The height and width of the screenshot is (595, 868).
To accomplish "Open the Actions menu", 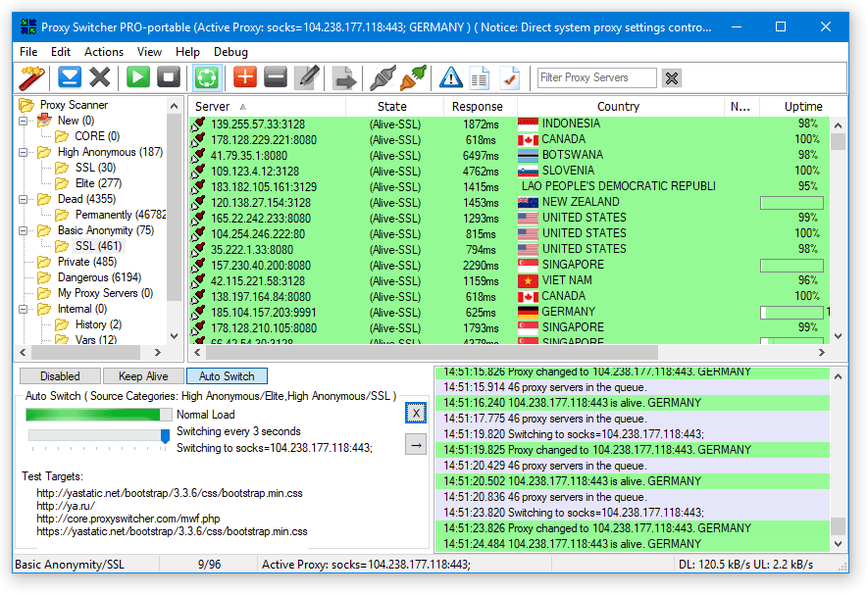I will pyautogui.click(x=104, y=52).
